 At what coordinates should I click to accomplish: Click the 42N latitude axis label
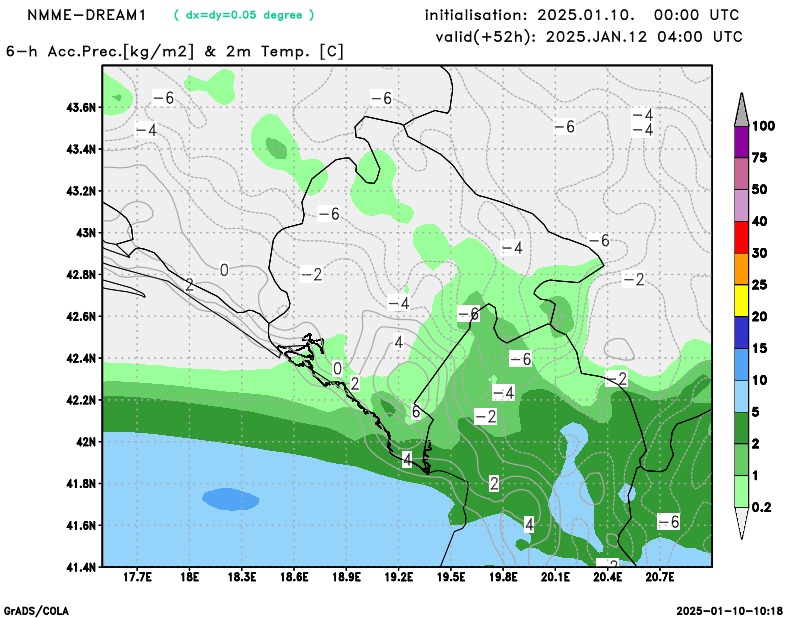click(x=86, y=441)
